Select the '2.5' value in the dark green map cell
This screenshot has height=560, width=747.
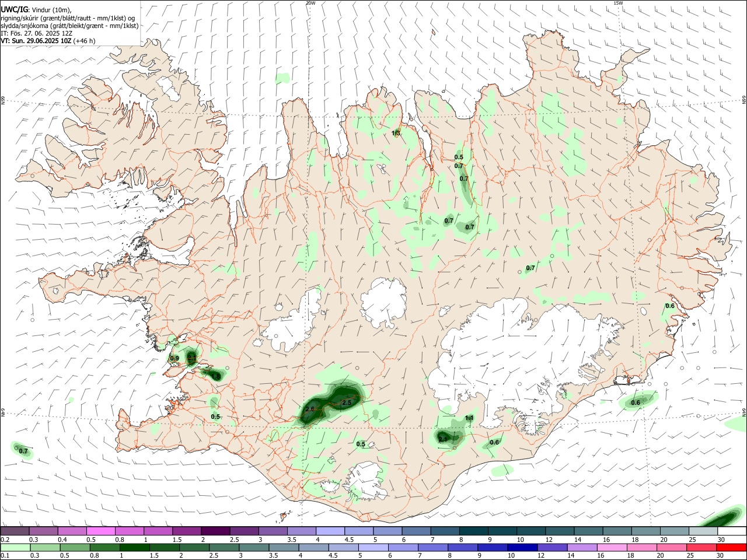pos(347,402)
